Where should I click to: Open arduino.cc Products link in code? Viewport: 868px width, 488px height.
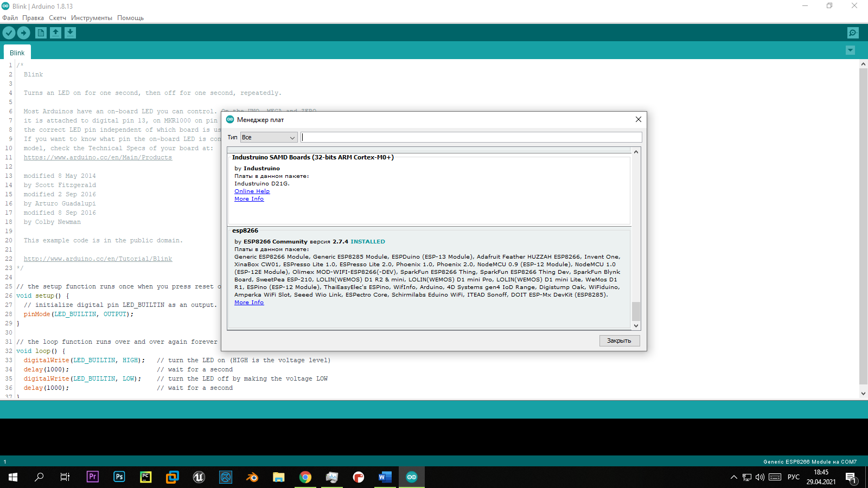[98, 157]
